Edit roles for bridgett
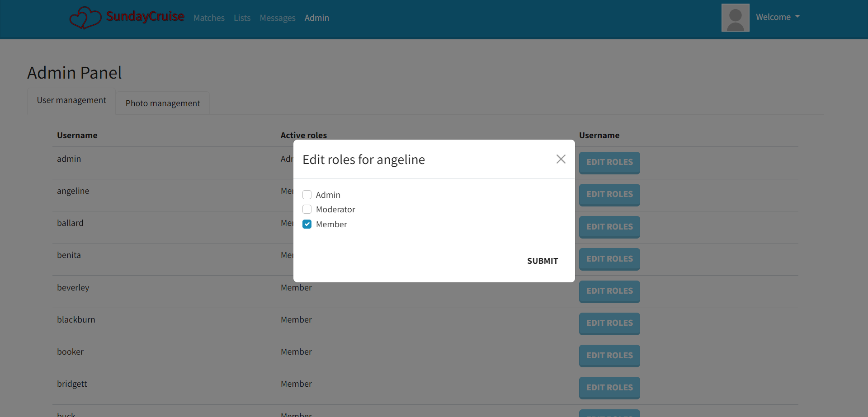The image size is (868, 417). coord(609,388)
